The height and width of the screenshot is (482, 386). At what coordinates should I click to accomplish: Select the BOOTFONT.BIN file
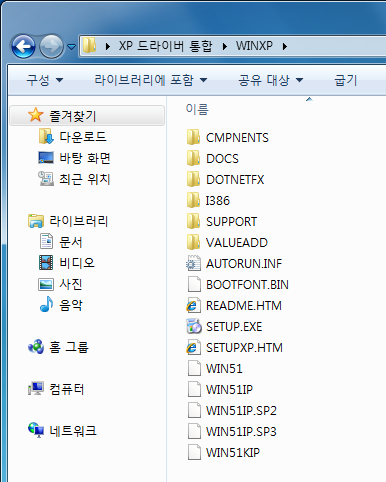(x=247, y=285)
